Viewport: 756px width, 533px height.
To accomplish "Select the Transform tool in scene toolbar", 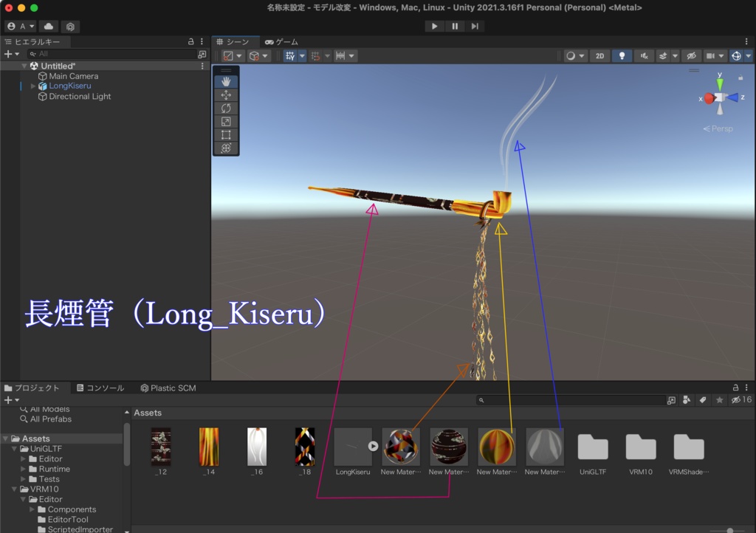I will coord(226,148).
